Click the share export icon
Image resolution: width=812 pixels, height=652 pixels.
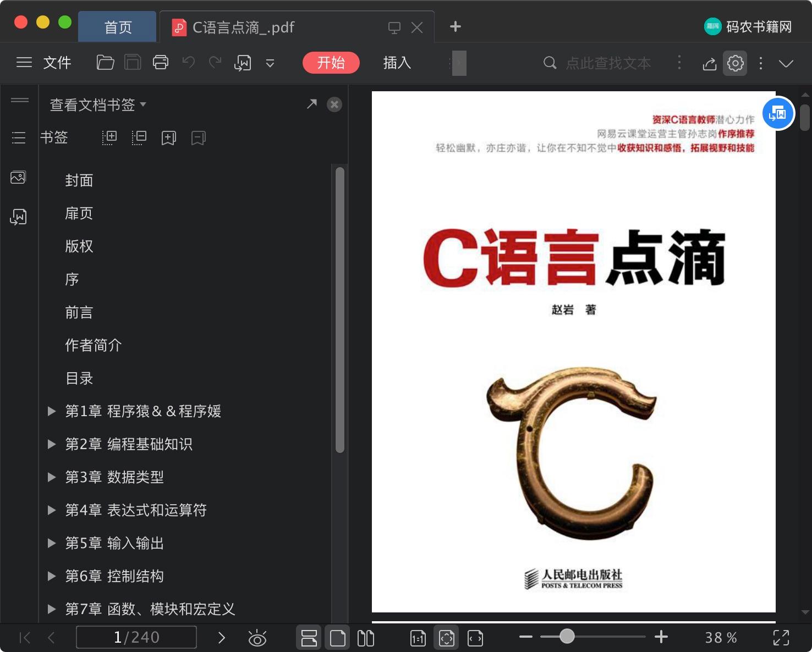point(710,63)
